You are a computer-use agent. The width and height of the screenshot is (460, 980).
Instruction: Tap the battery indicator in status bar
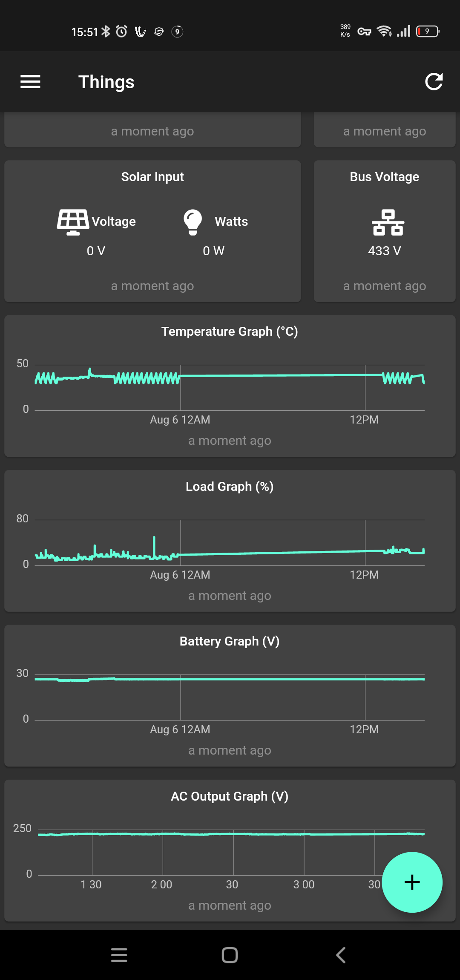pos(426,31)
